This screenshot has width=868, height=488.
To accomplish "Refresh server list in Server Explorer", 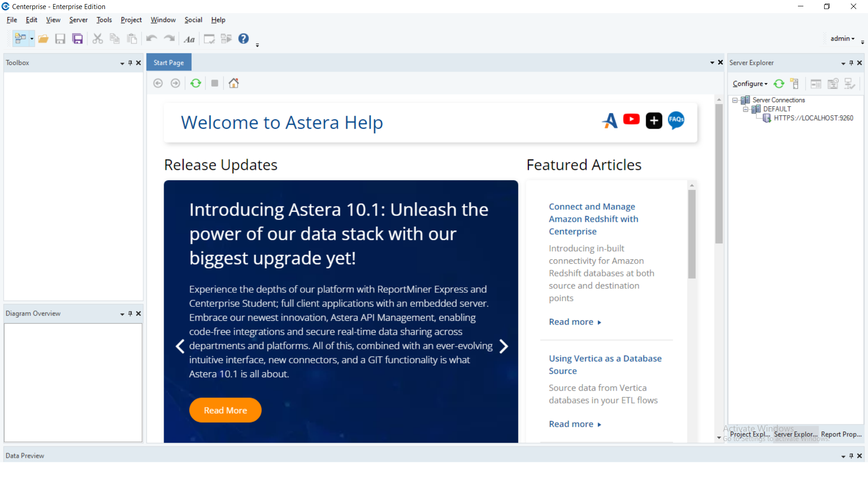I will click(778, 84).
